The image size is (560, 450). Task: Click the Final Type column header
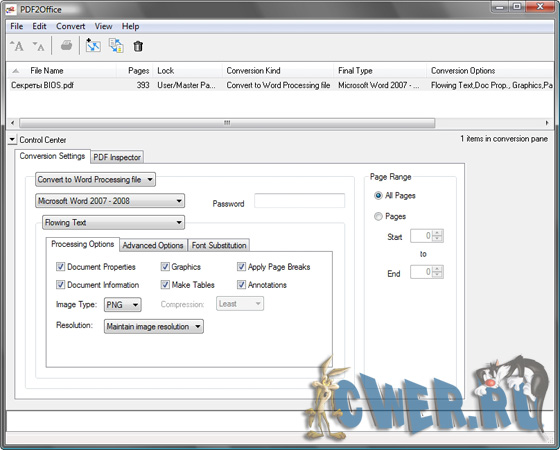coord(380,71)
